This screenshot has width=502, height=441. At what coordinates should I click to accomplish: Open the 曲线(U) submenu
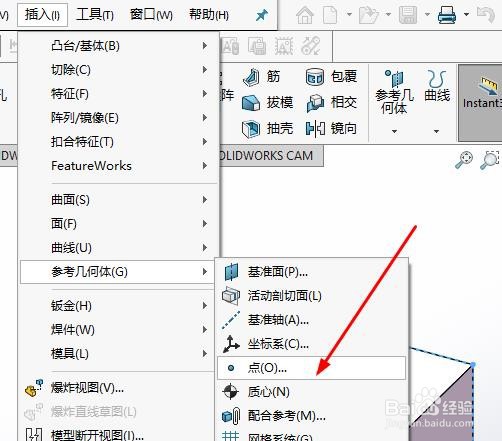[x=119, y=248]
